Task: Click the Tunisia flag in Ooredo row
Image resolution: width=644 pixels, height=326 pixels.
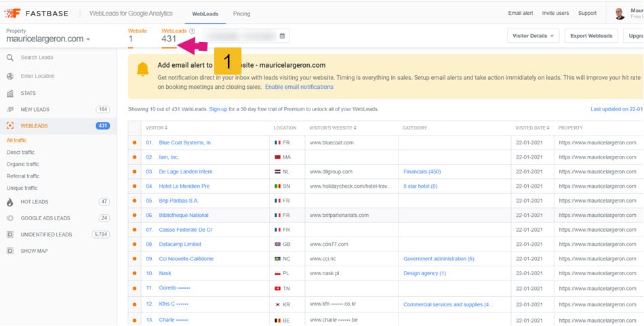Action: tap(278, 289)
